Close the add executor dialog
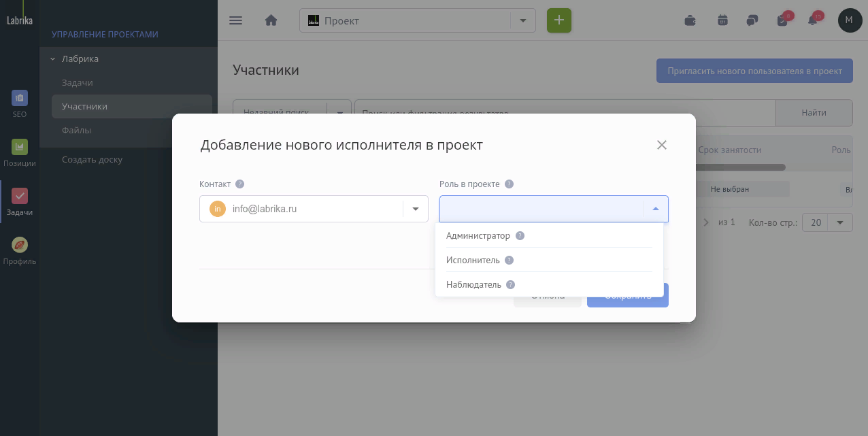 (661, 145)
